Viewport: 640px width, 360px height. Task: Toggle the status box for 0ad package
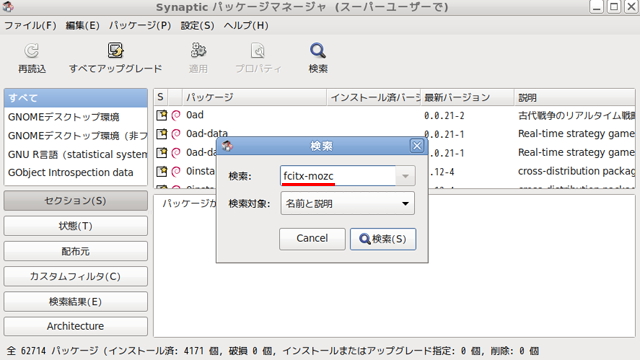pyautogui.click(x=162, y=115)
